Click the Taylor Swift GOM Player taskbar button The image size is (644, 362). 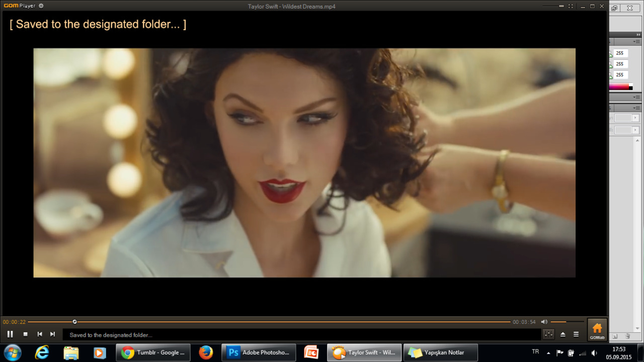[x=364, y=352]
